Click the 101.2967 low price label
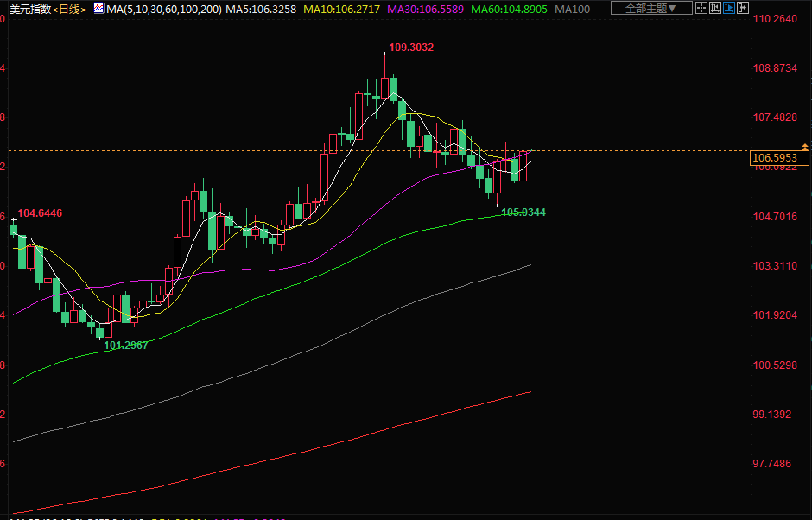This screenshot has width=812, height=520. pyautogui.click(x=126, y=345)
